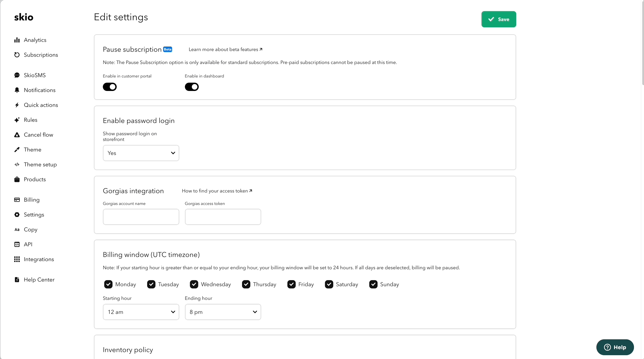This screenshot has width=644, height=359.
Task: Open the Help widget button
Action: pyautogui.click(x=615, y=347)
